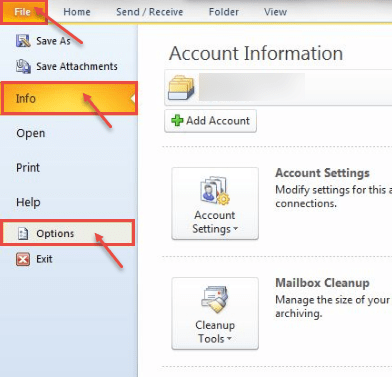Screen dimensions: 392x377
Task: Open the Send / Receive tab
Action: pyautogui.click(x=149, y=12)
